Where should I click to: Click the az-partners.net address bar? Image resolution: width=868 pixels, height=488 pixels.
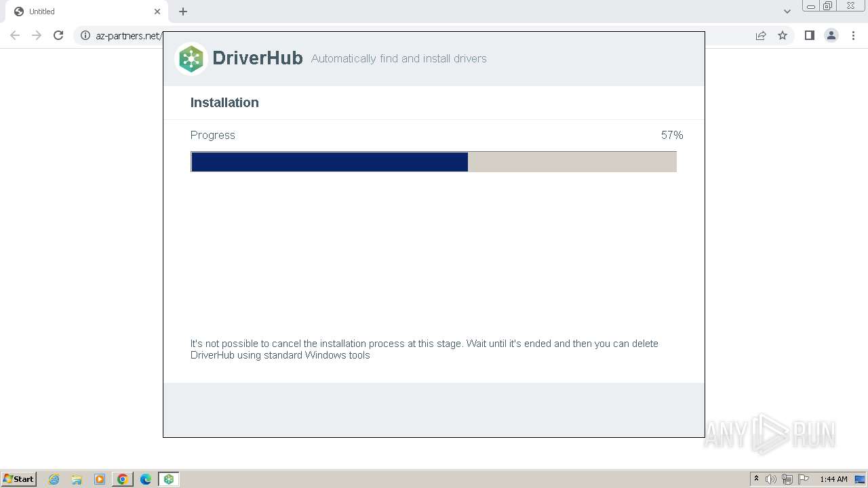pos(128,35)
